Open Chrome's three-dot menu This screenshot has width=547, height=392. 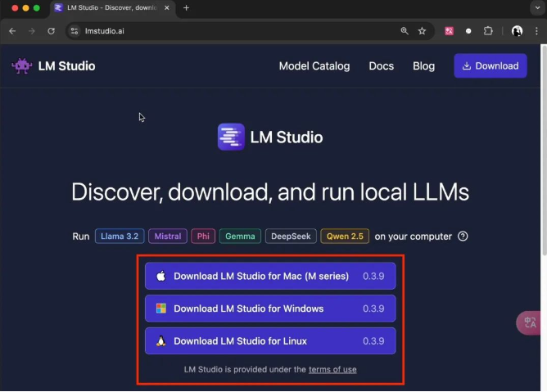[x=536, y=31]
